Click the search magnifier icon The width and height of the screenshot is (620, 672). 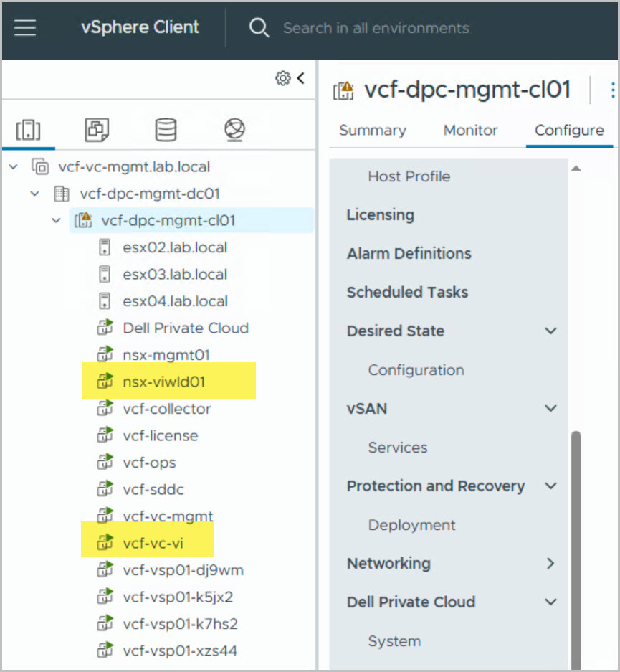pyautogui.click(x=259, y=28)
